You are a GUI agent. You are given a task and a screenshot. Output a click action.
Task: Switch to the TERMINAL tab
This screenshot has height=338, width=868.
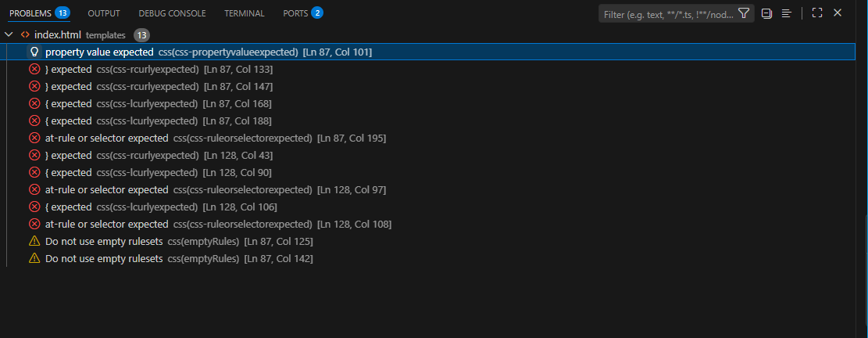click(x=244, y=13)
